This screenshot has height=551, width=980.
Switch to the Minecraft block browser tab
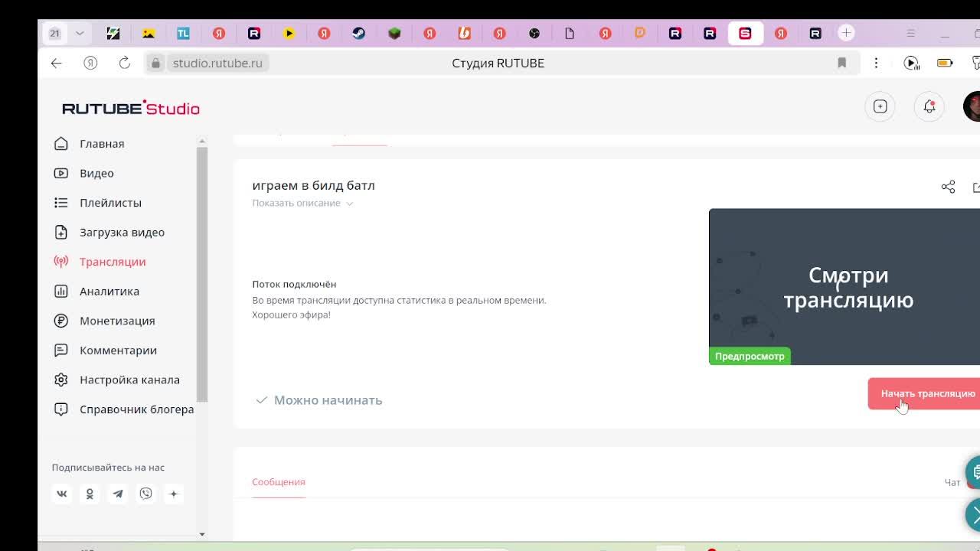pos(394,33)
